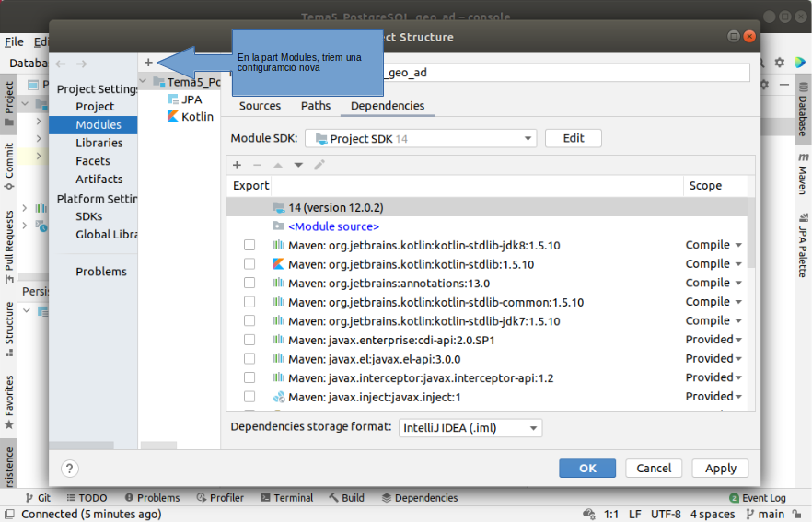Collapse the Tema5 module tree node

pos(144,81)
